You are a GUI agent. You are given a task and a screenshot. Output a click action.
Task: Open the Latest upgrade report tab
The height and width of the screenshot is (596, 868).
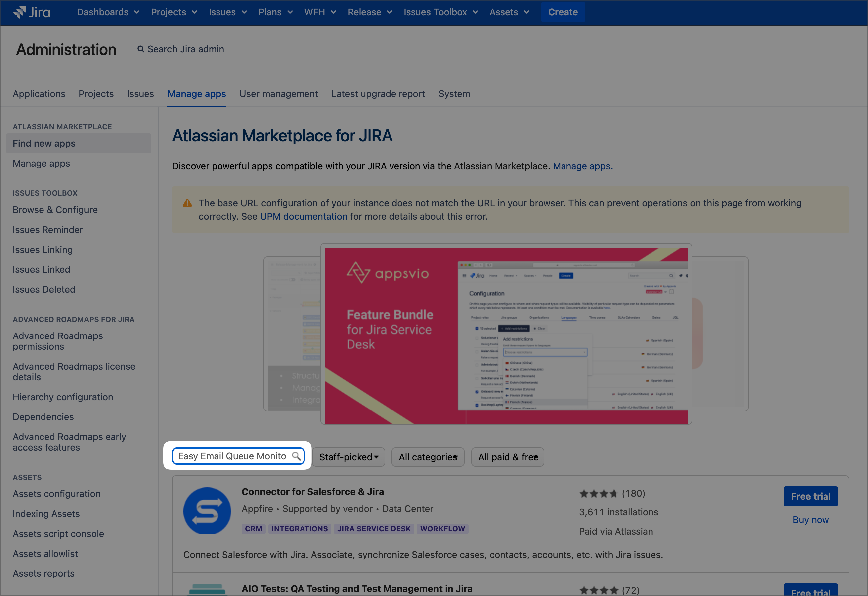tap(378, 94)
